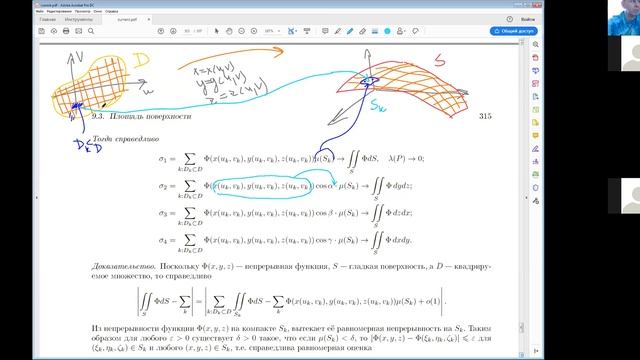
Task: Open the blue tool third in the right pane
Action: [536, 71]
